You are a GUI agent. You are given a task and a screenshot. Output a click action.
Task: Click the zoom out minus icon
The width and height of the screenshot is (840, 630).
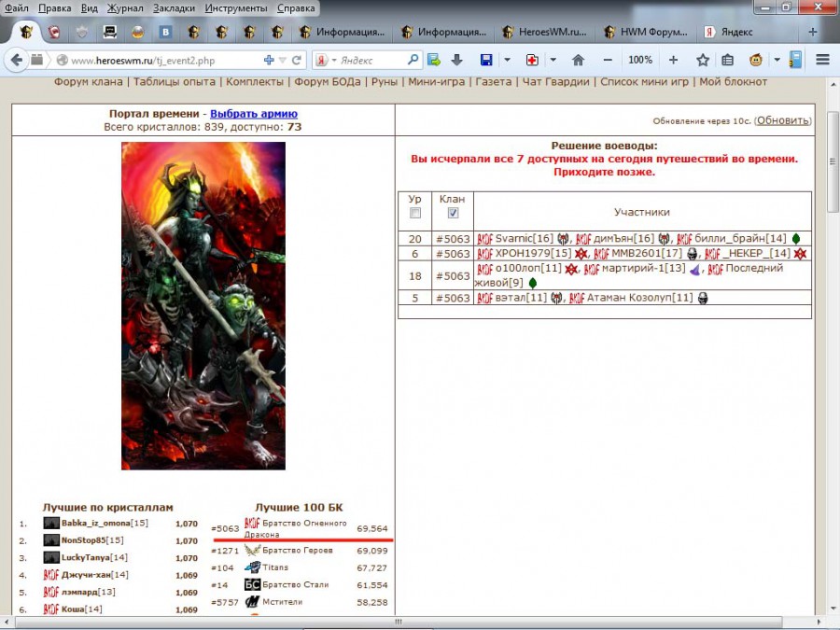(x=608, y=60)
